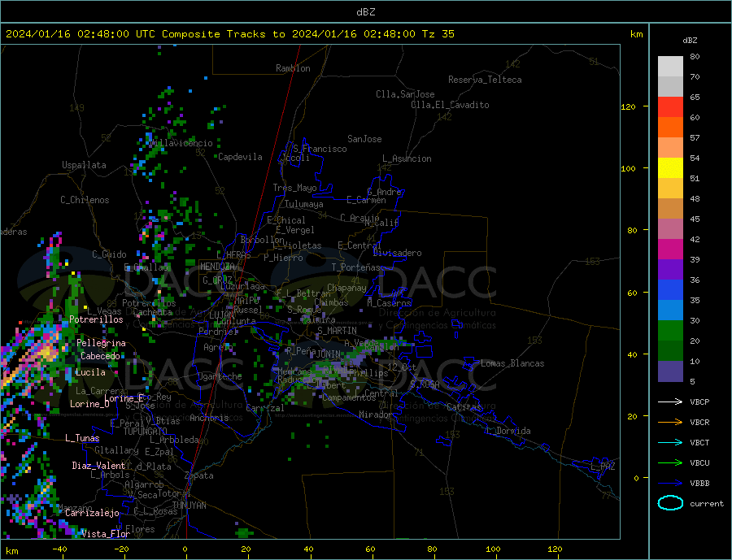
Task: Click the 'Anchoris' place label
Action: [209, 418]
